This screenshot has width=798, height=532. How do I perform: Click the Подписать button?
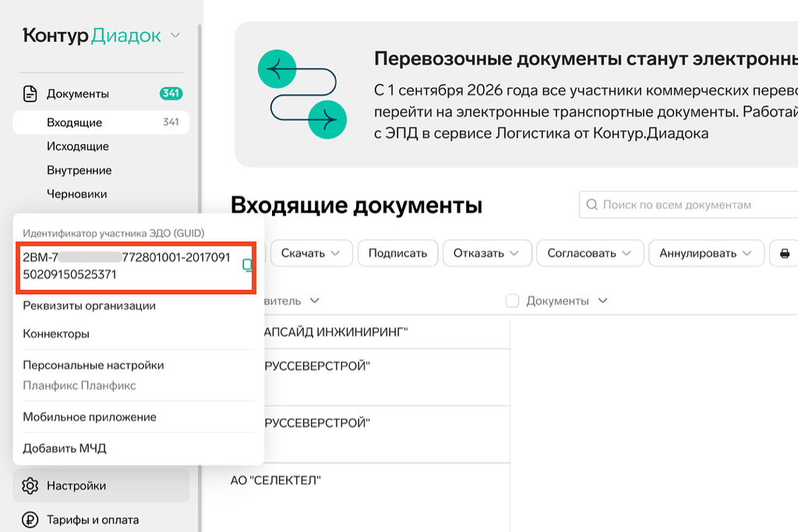(x=397, y=253)
